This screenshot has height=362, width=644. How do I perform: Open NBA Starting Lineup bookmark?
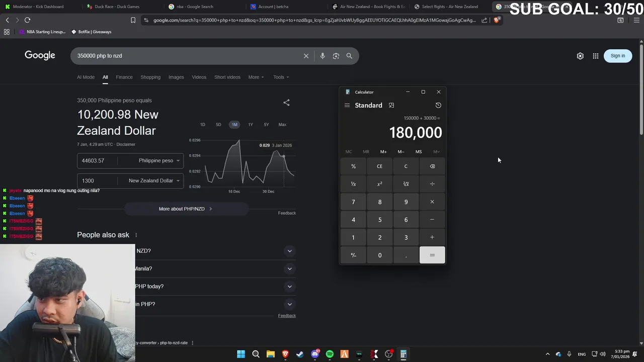pos(43,32)
